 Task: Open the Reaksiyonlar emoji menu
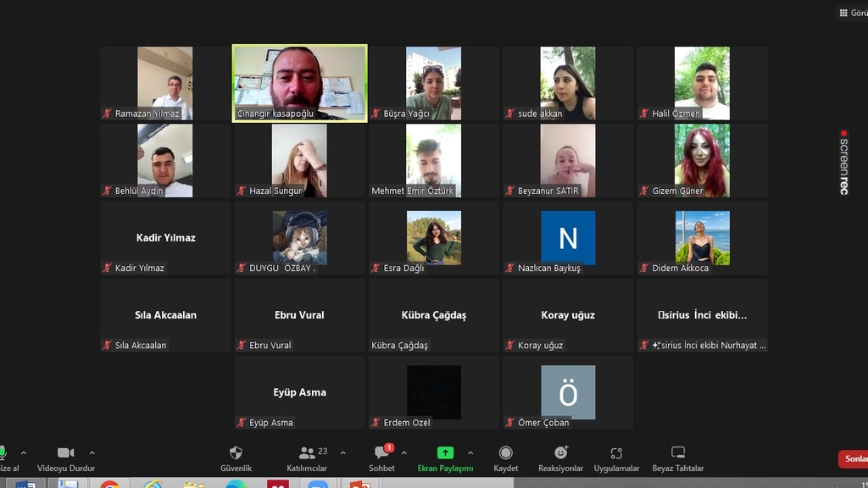click(560, 453)
